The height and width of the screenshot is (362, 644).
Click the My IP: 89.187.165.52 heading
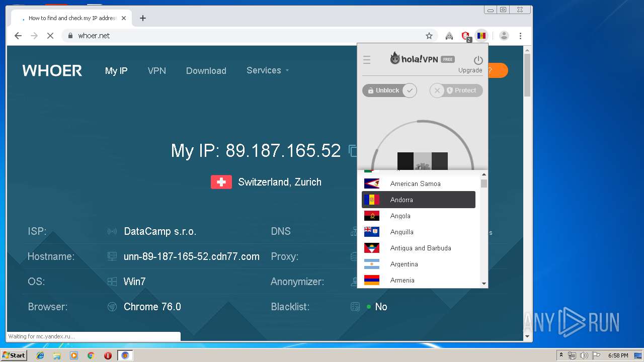tap(256, 151)
